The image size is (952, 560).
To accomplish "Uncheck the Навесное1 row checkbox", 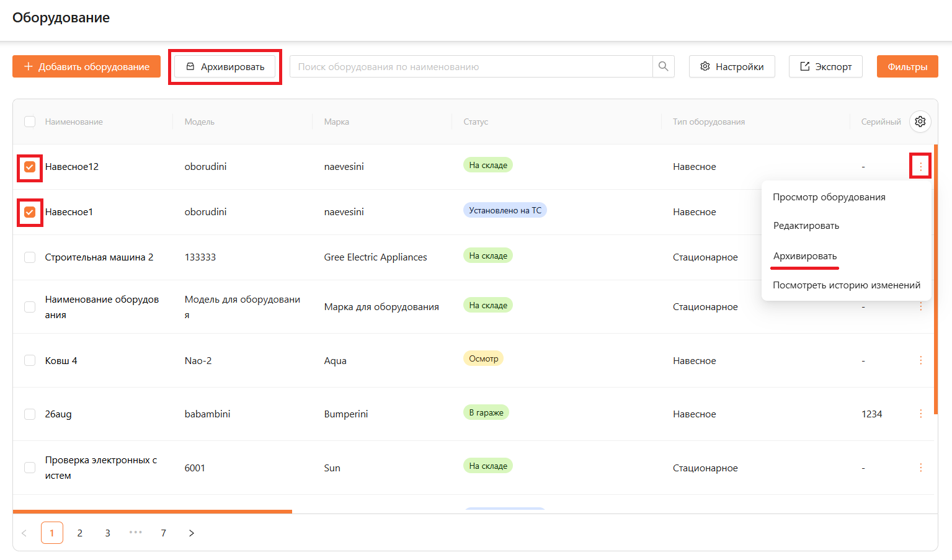I will pyautogui.click(x=30, y=212).
